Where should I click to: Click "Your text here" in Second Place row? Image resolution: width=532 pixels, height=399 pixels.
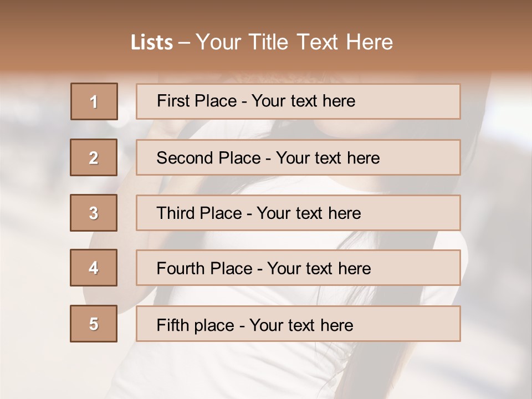pyautogui.click(x=328, y=158)
